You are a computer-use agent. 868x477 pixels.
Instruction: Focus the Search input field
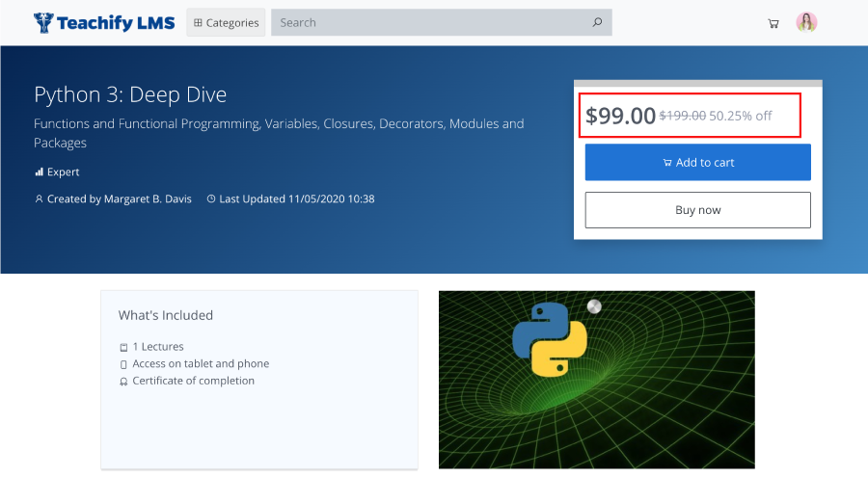click(x=441, y=23)
